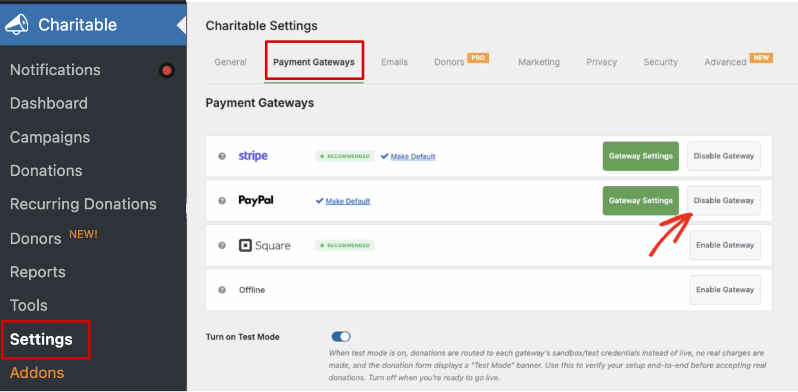Open the Advanced settings tab
Screen dimensions: 798x392
click(725, 62)
